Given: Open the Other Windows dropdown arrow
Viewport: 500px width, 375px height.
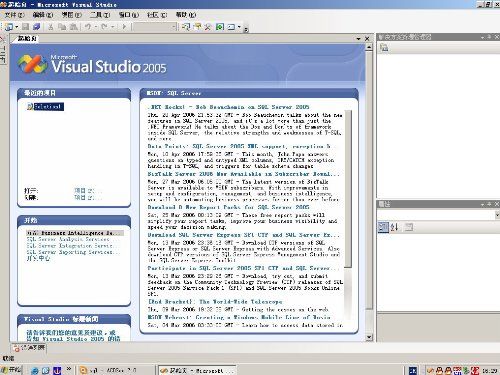Looking at the screenshot, I should pos(239,27).
